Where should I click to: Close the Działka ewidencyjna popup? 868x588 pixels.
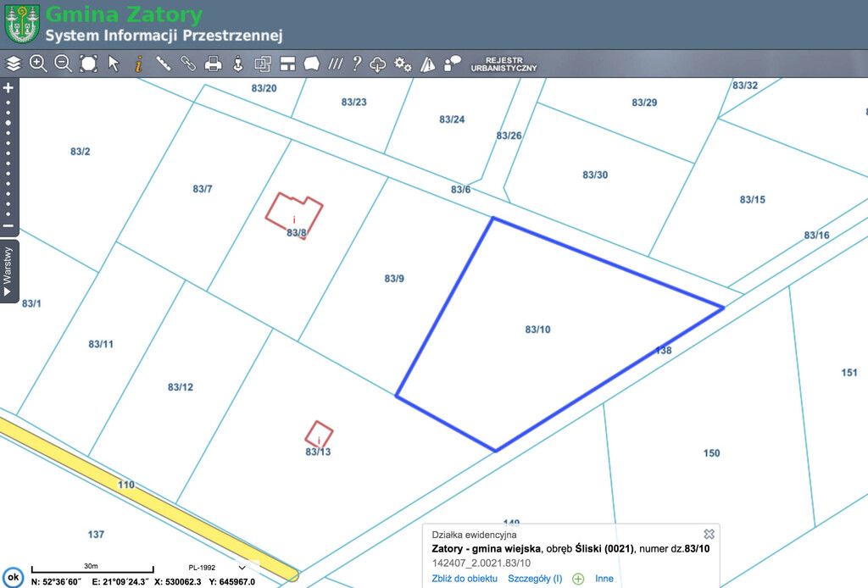click(709, 534)
